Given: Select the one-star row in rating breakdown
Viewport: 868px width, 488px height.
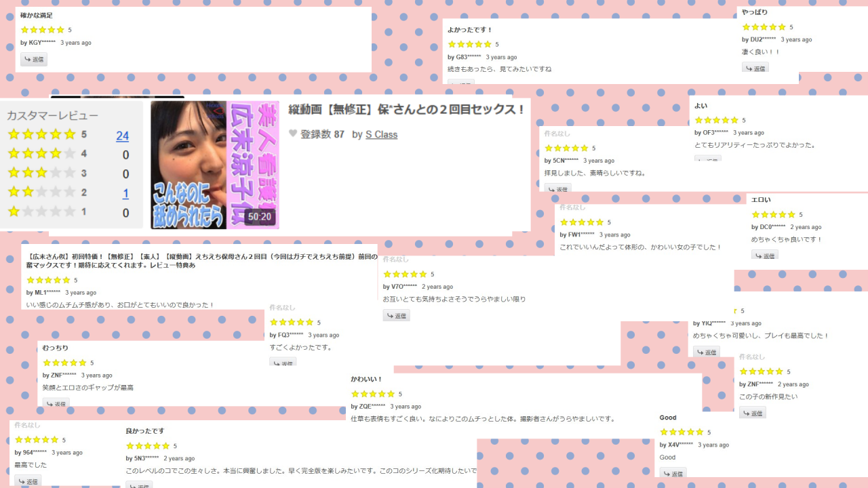Looking at the screenshot, I should (x=68, y=212).
